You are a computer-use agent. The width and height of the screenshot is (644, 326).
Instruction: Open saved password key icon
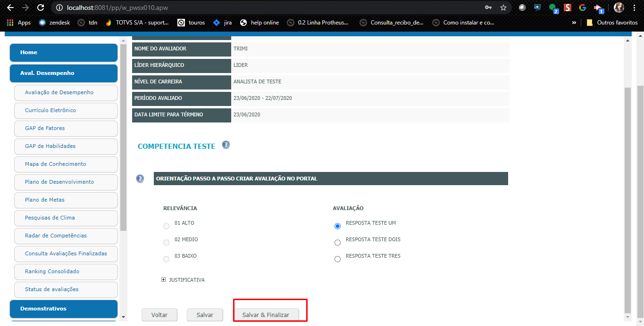488,8
